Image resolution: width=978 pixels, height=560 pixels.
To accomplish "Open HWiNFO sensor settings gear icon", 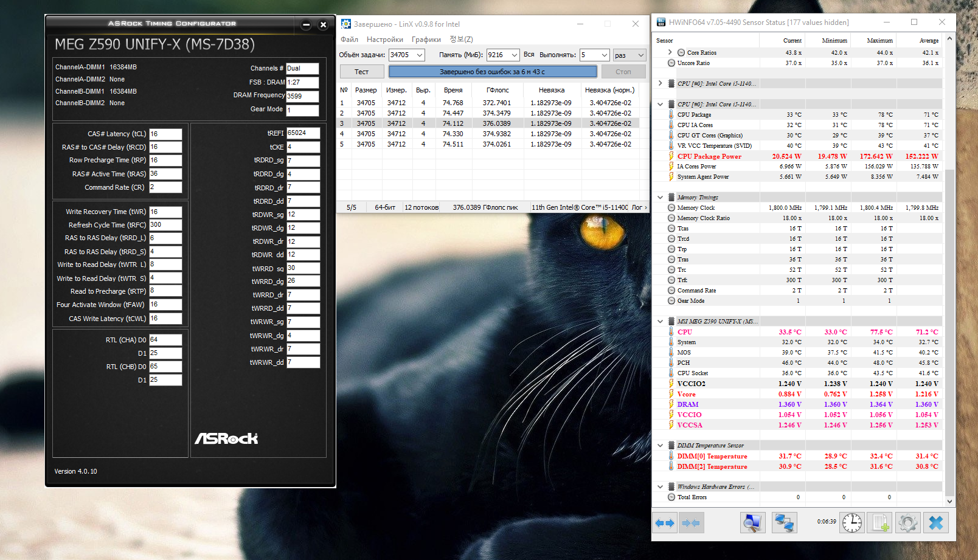I will pos(907,523).
